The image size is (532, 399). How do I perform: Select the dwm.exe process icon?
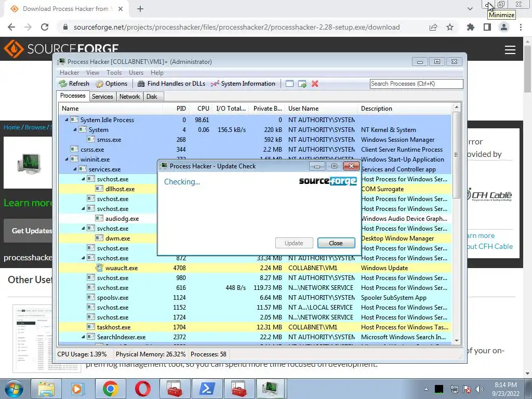coord(99,238)
